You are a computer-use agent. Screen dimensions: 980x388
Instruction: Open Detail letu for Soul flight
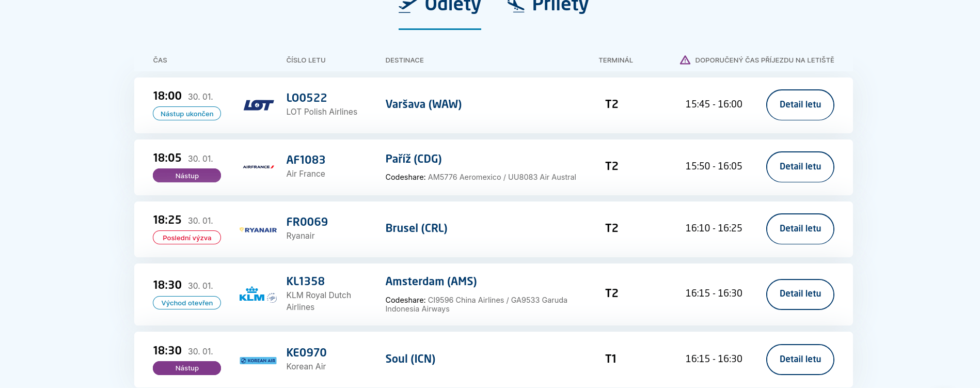click(x=800, y=360)
